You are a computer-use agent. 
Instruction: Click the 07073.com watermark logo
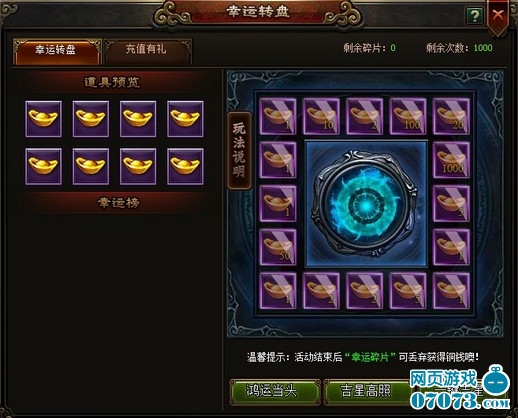coord(460,389)
